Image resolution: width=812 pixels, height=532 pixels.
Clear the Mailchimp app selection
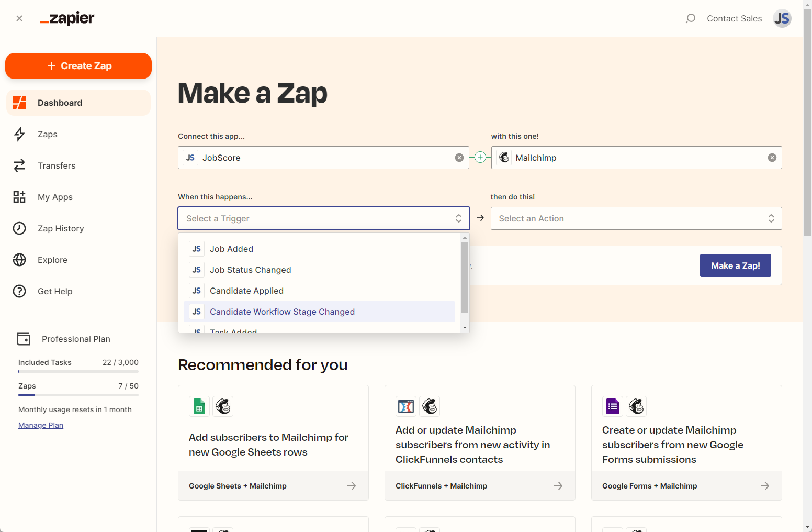[x=772, y=158]
